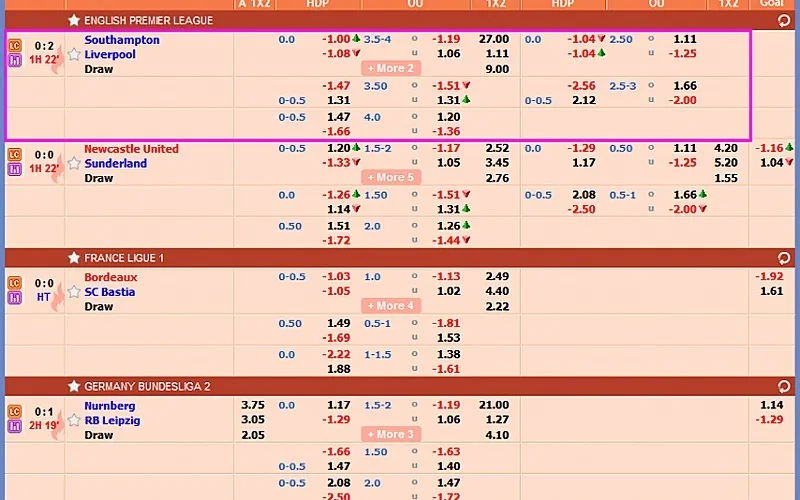Select Newcastle Goal column odds -1.16
The height and width of the screenshot is (500, 800).
[769, 148]
